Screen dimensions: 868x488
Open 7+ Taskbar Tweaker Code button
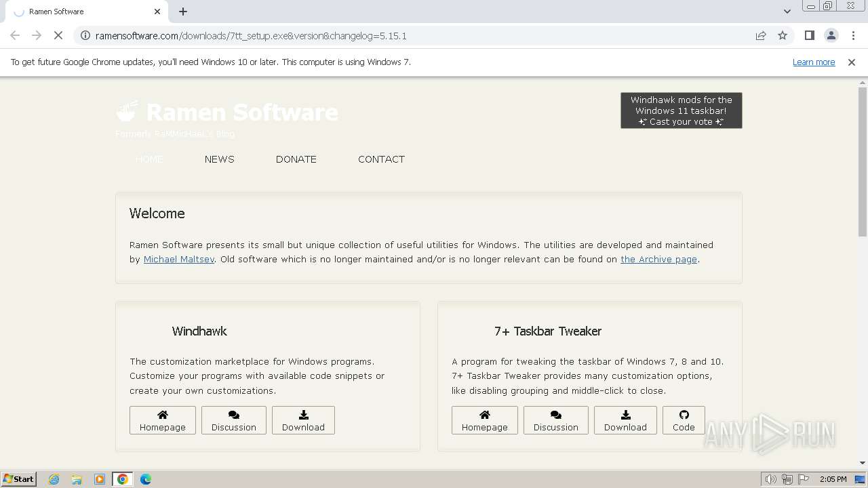(x=684, y=420)
